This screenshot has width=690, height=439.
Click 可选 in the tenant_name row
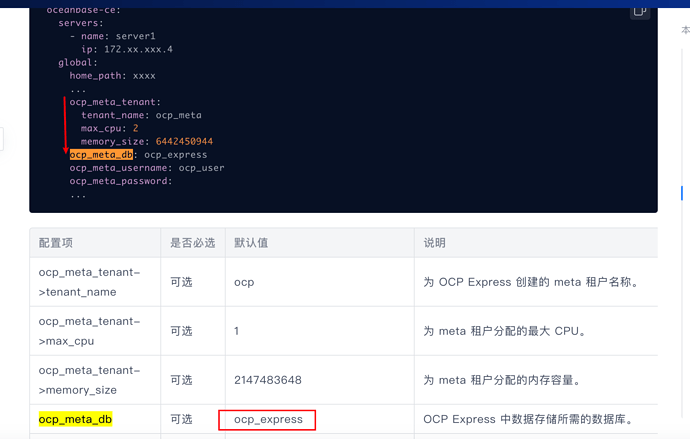[181, 282]
